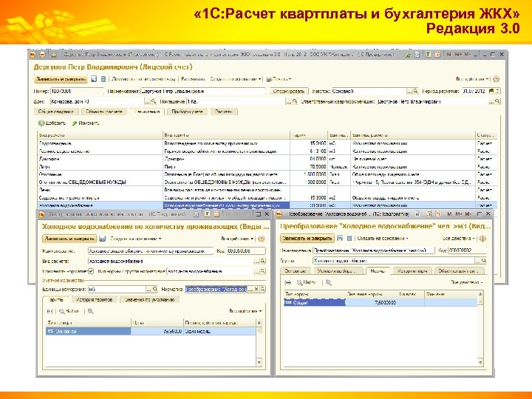The height and width of the screenshot is (399, 532).
Task: Click the Добавить button with green plus icon
Action: coord(52,123)
